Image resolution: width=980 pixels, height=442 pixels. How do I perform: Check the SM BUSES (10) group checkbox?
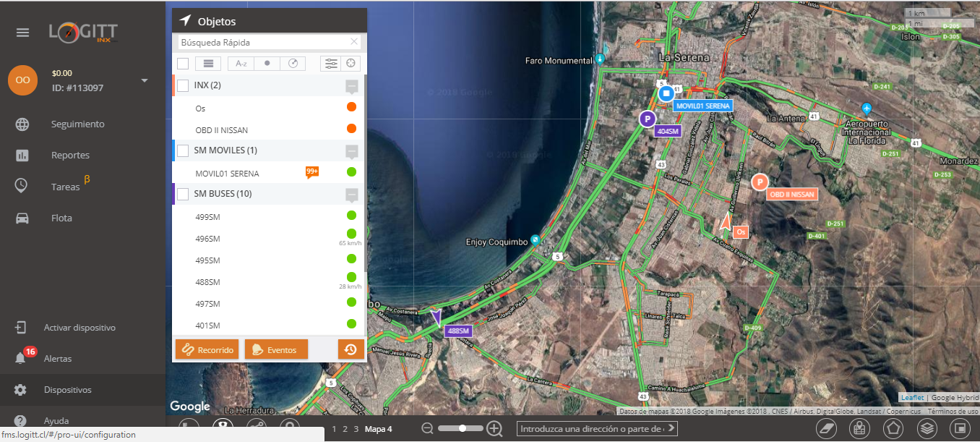click(183, 194)
